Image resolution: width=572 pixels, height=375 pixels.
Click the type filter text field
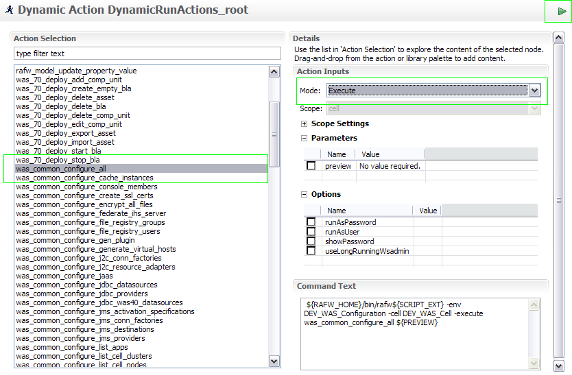click(x=147, y=54)
